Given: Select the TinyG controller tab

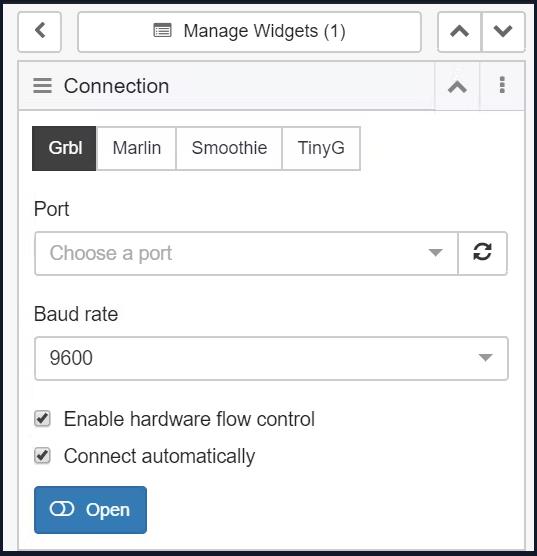Looking at the screenshot, I should (x=321, y=148).
